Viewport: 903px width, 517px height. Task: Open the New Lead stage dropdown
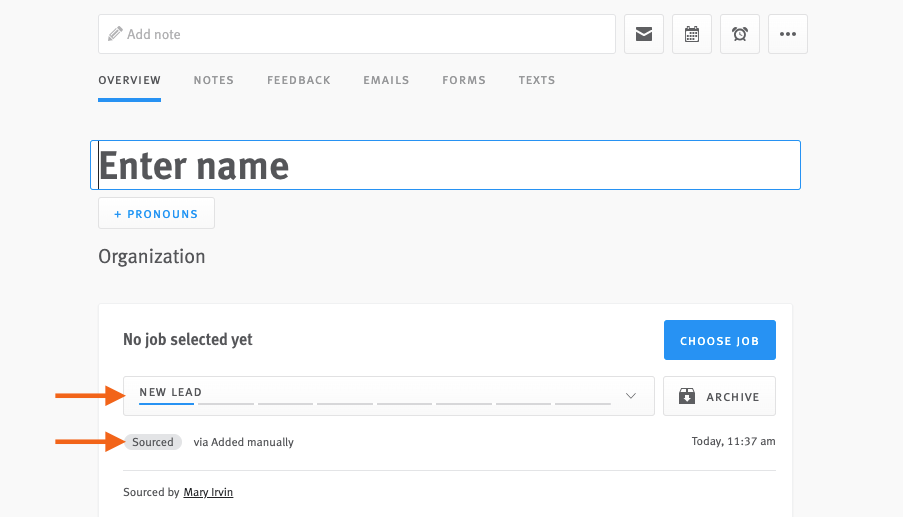(389, 396)
